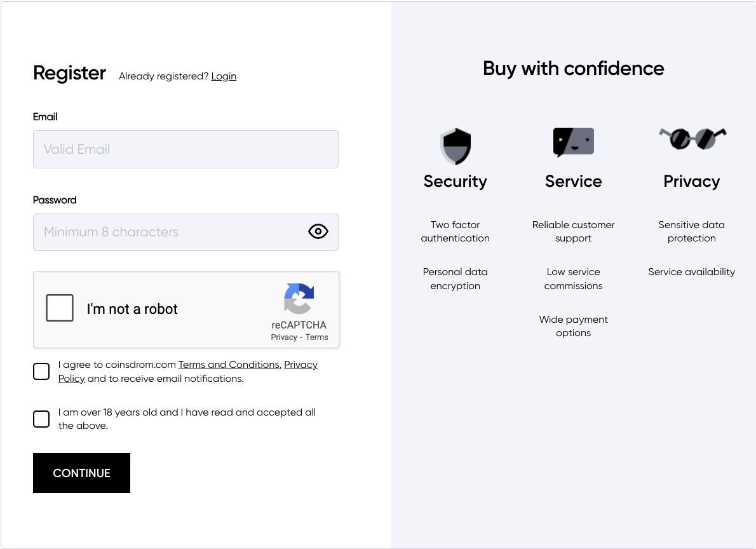Screen dimensions: 756x549
Task: Focus the Valid Email input field
Action: tap(186, 149)
